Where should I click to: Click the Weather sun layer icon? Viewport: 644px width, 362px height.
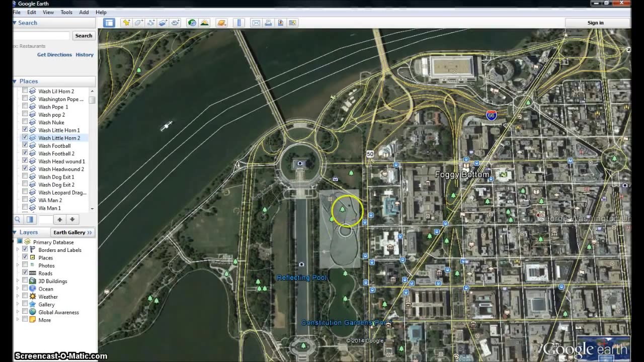33,297
